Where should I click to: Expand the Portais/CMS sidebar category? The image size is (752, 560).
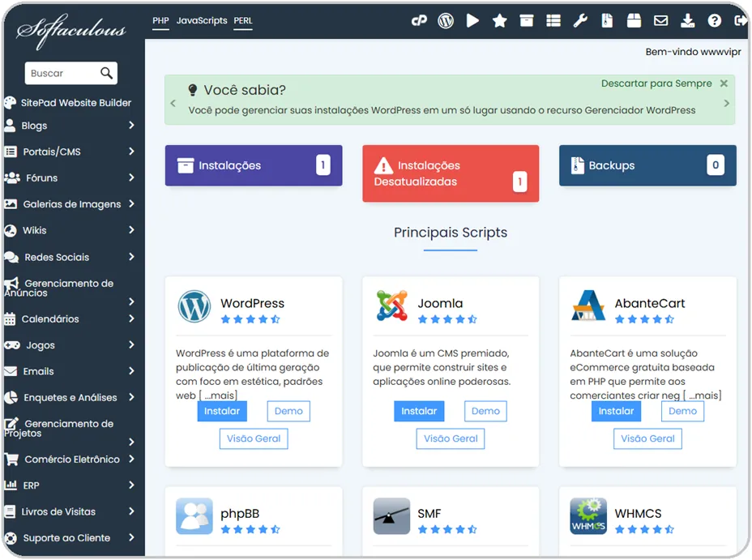(x=69, y=152)
